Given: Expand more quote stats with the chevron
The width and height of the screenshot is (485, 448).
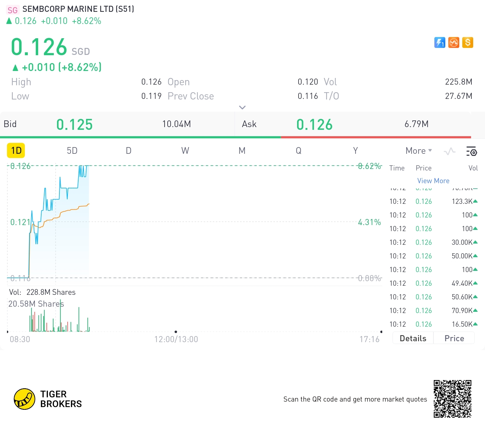Looking at the screenshot, I should (242, 107).
